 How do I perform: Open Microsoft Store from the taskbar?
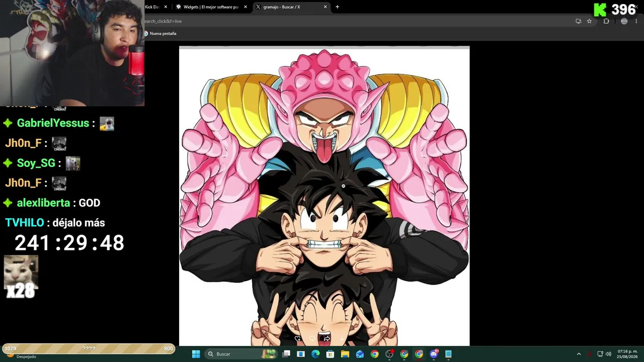[x=330, y=354]
